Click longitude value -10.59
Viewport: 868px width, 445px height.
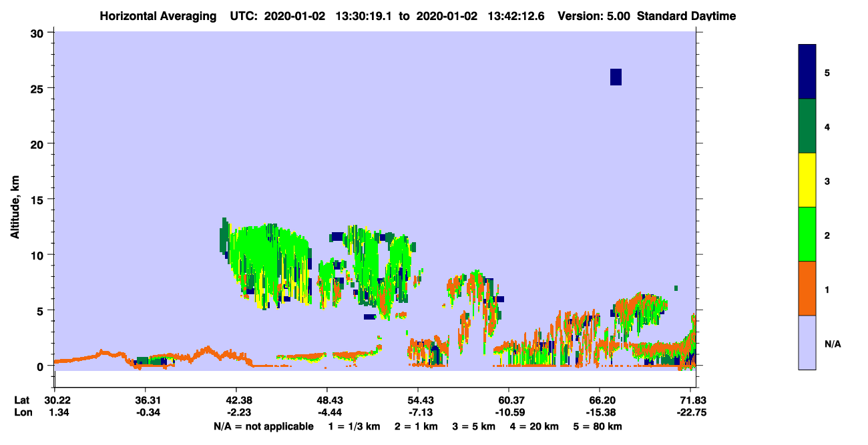509,412
